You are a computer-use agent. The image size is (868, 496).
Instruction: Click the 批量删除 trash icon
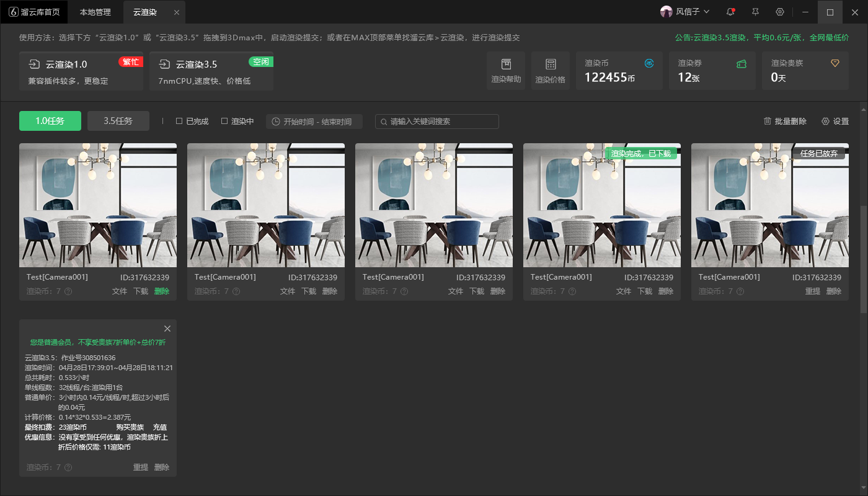click(768, 121)
